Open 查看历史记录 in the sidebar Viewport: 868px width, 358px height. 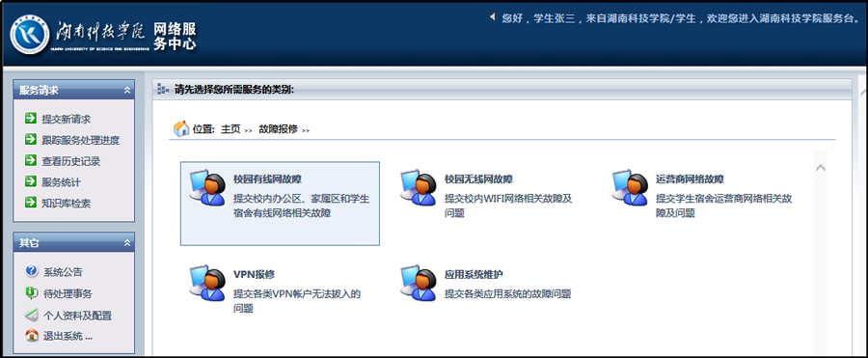pos(70,161)
